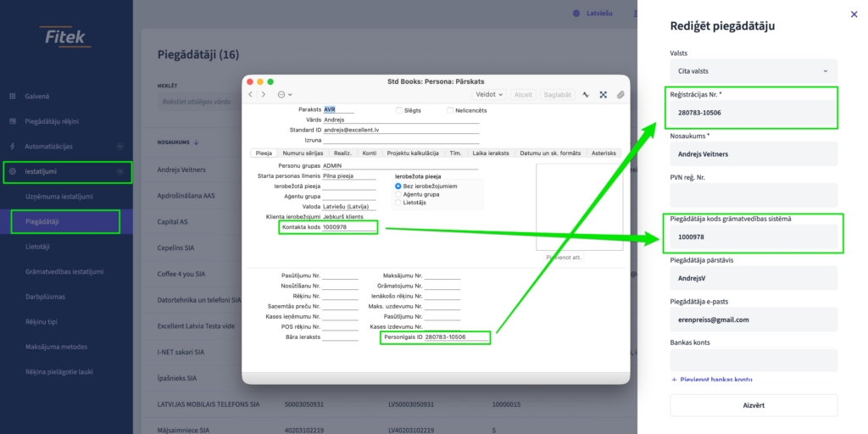The width and height of the screenshot is (868, 434).
Task: Click the Piegādātāja e-pasts field
Action: [754, 320]
